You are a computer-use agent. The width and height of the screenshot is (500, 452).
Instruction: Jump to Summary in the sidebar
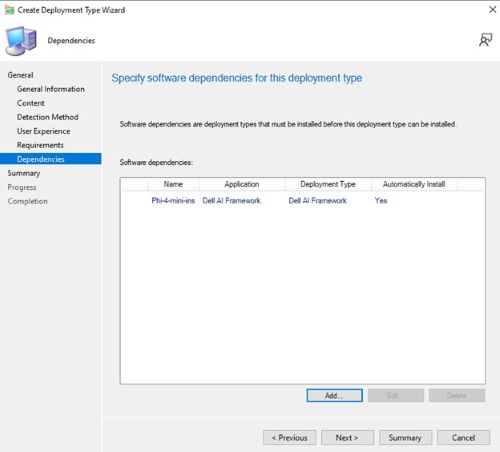(24, 173)
